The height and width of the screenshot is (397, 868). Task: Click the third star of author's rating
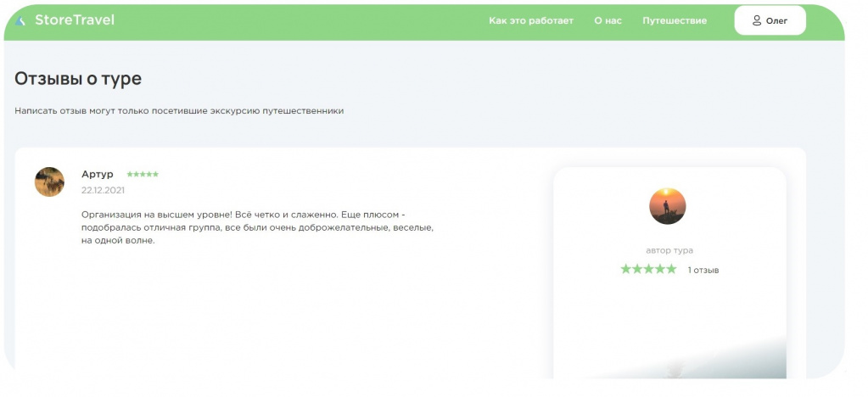click(x=649, y=269)
